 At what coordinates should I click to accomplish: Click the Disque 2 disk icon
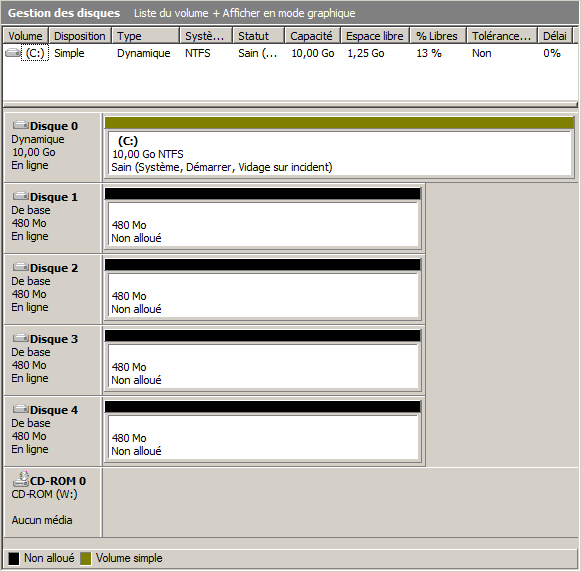tap(20, 267)
